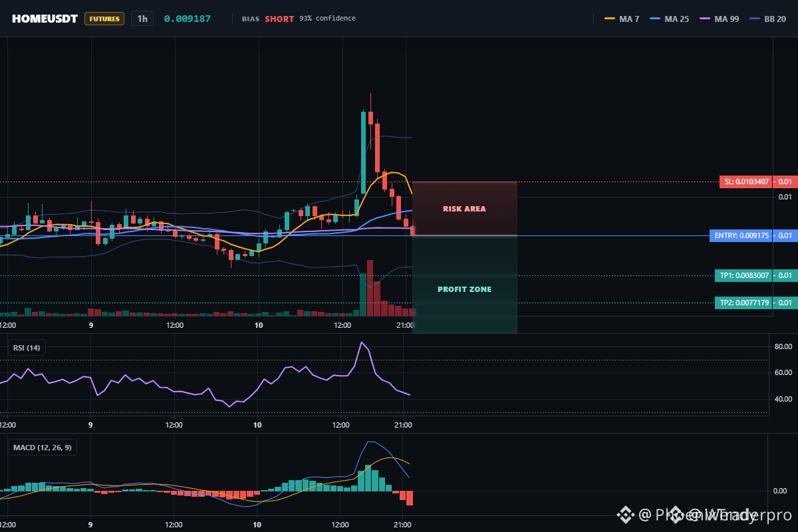Click the SL: 0.0103407 price tag
Screen dimensions: 798x532
pos(747,182)
